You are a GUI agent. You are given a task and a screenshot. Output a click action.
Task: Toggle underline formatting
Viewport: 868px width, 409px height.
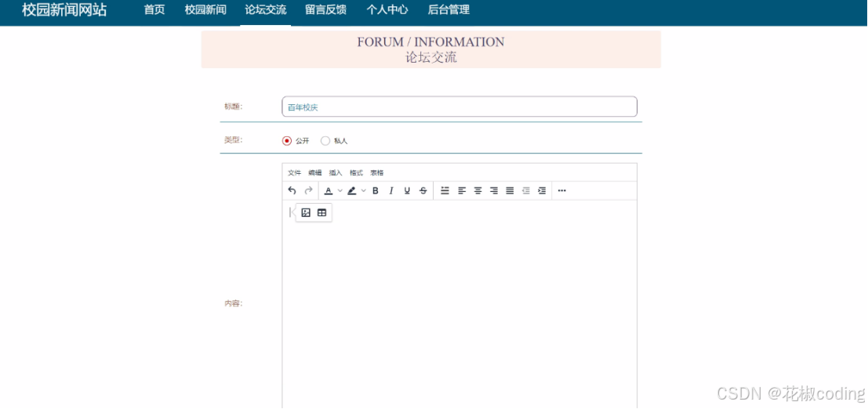coord(408,190)
